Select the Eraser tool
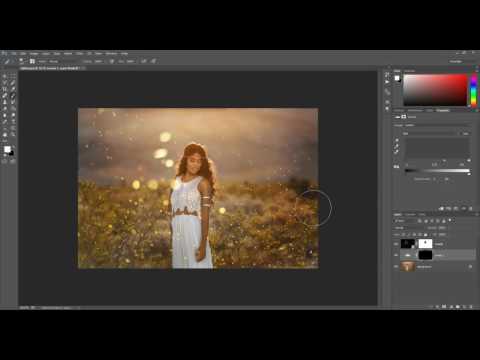The width and height of the screenshot is (480, 360). click(x=5, y=109)
